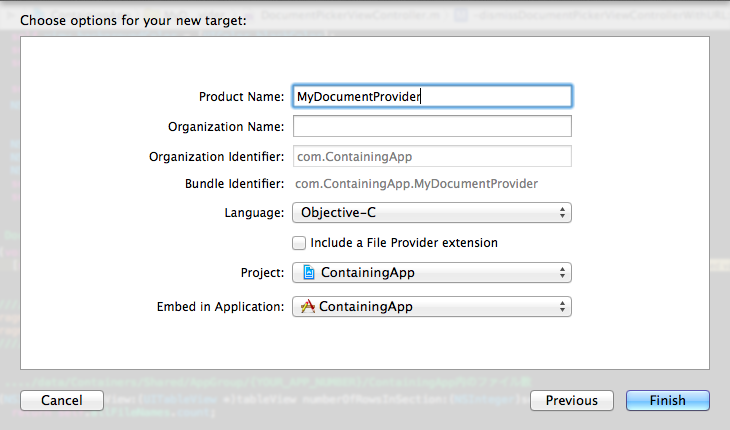
Task: Confirm with the Finish button
Action: [x=668, y=400]
